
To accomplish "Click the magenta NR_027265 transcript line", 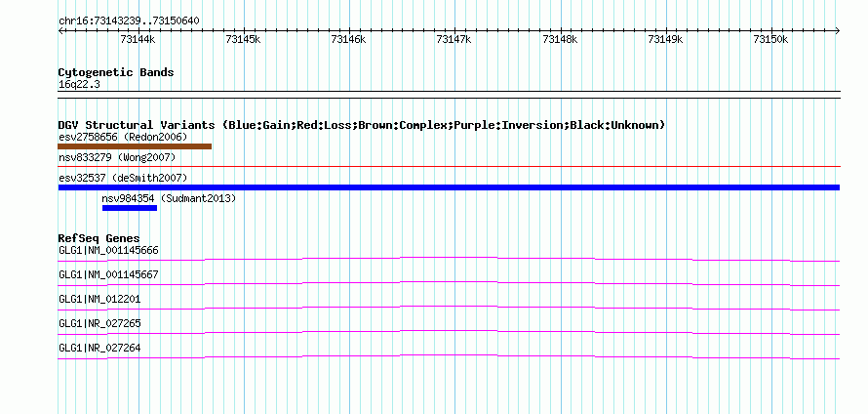I will click(449, 332).
